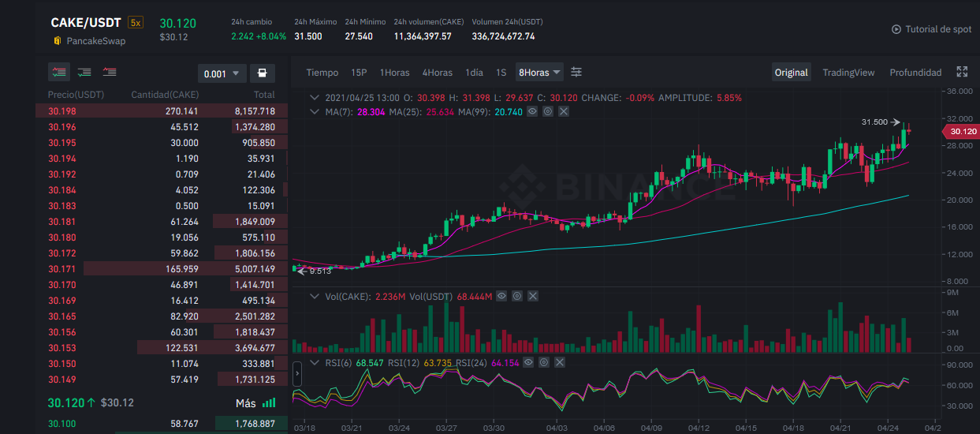Open settings for the Vol(CAKE) indicator

(517, 296)
